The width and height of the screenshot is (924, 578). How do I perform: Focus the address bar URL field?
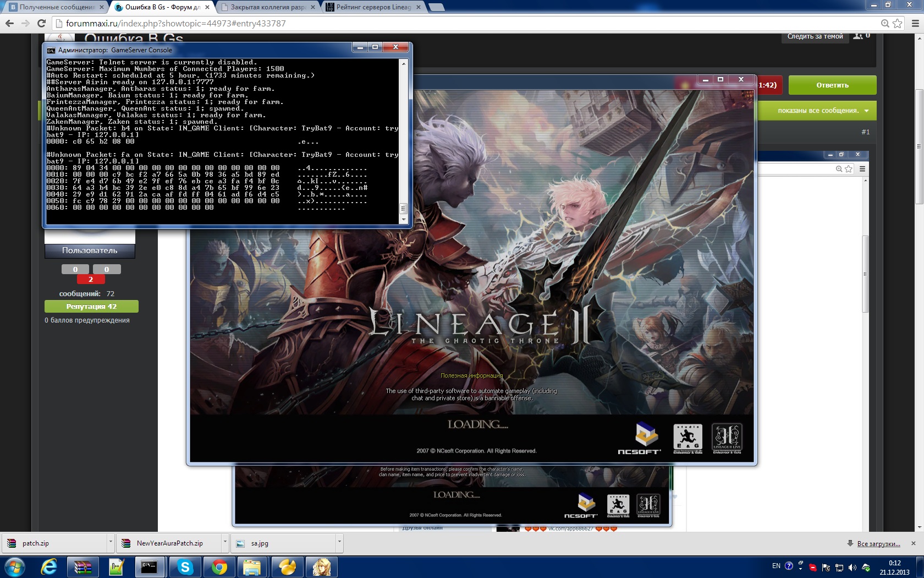pos(468,23)
